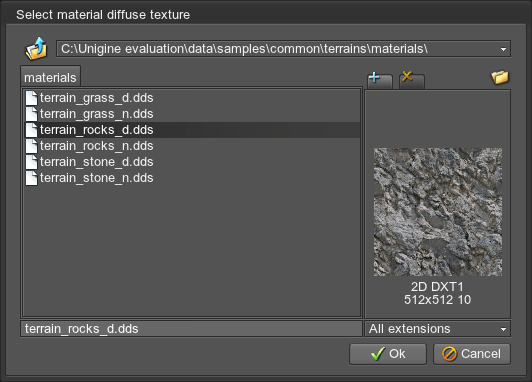Image resolution: width=532 pixels, height=382 pixels.
Task: Click file icon beside terrain_stone_n.dds
Action: tap(31, 178)
